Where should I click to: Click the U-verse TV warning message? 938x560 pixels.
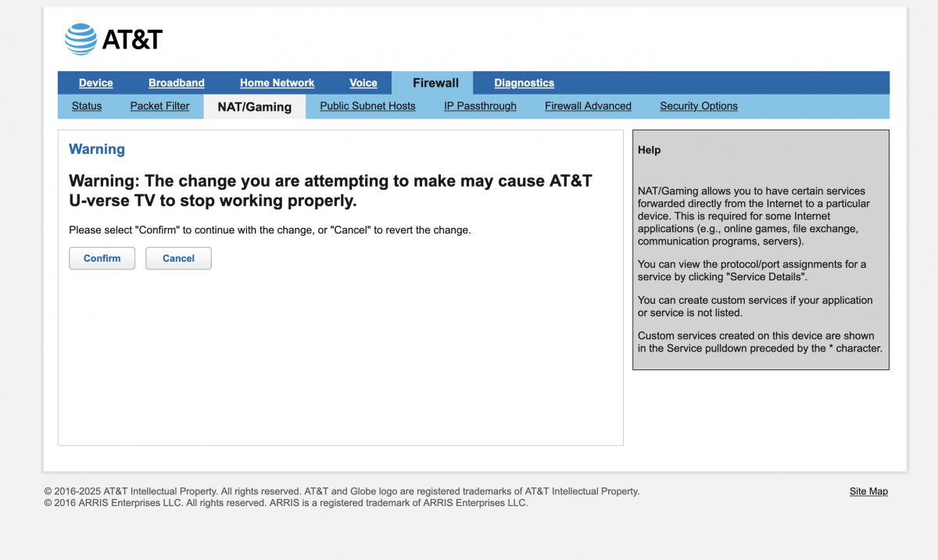(x=331, y=191)
